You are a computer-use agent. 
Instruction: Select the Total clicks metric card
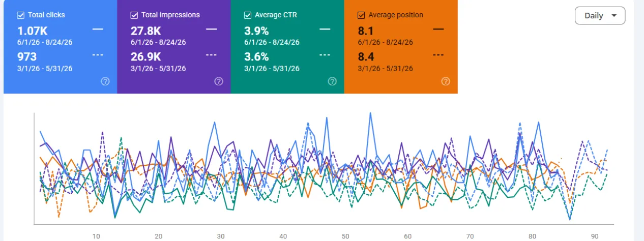click(x=60, y=47)
